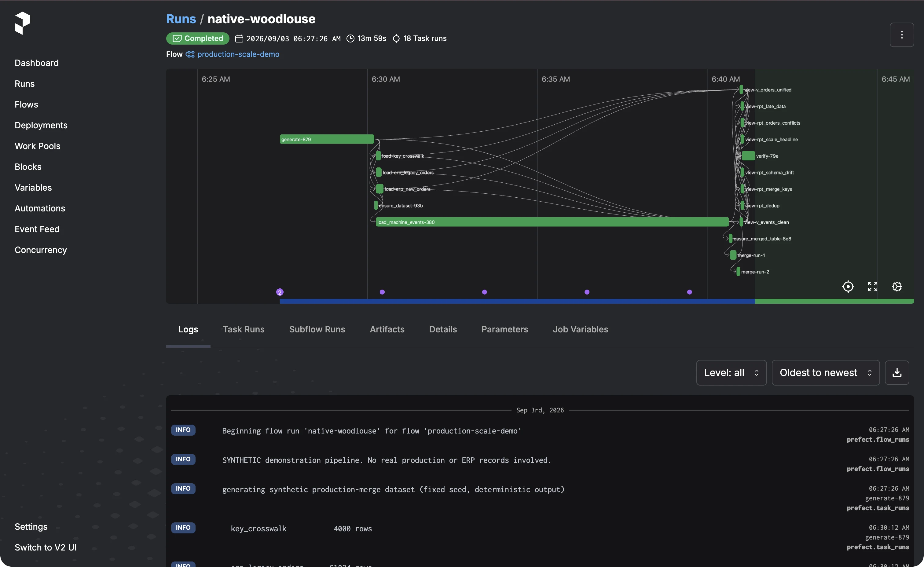Open the production-scale-demo flow link

(239, 54)
